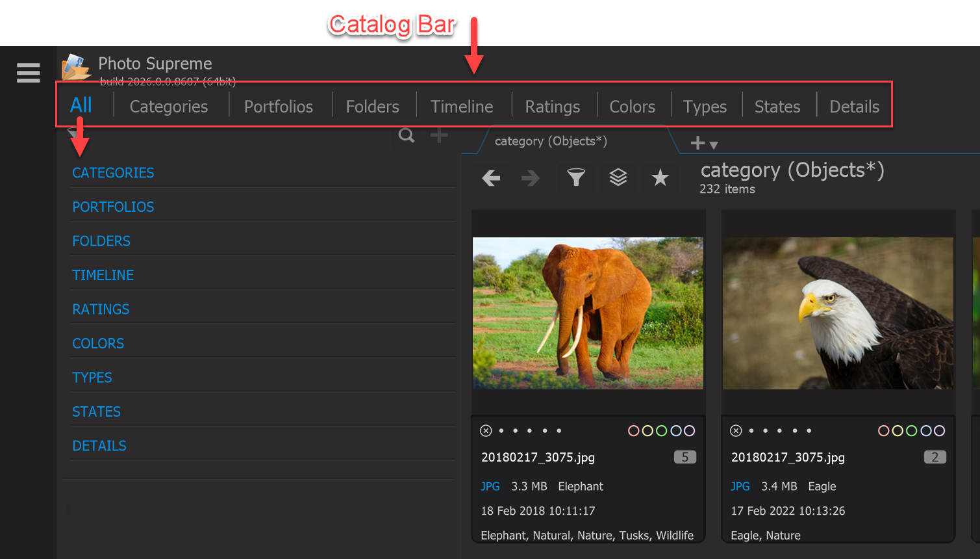Switch to the Ratings catalog tab
The height and width of the screenshot is (559, 980).
pos(553,107)
